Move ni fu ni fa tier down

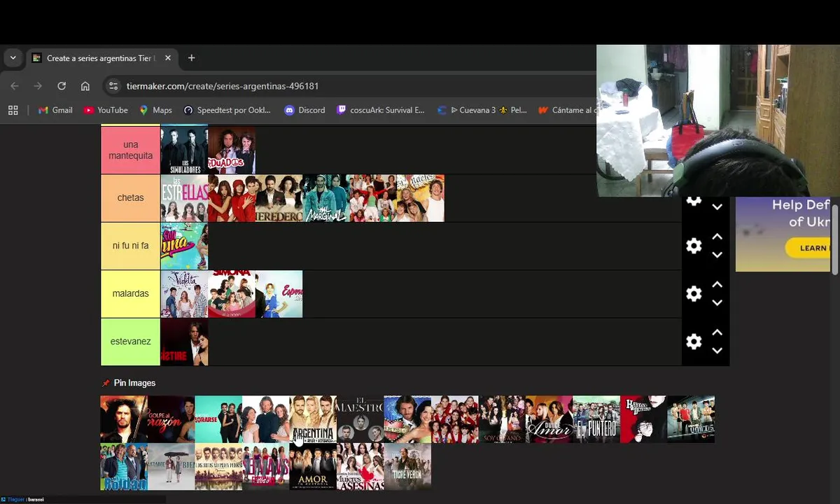[x=717, y=255]
